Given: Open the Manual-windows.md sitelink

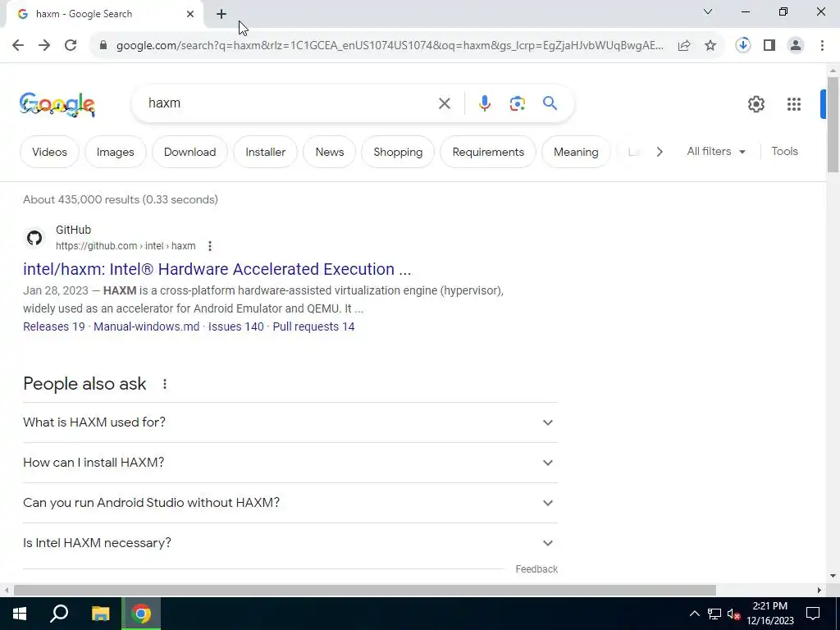Looking at the screenshot, I should point(146,326).
